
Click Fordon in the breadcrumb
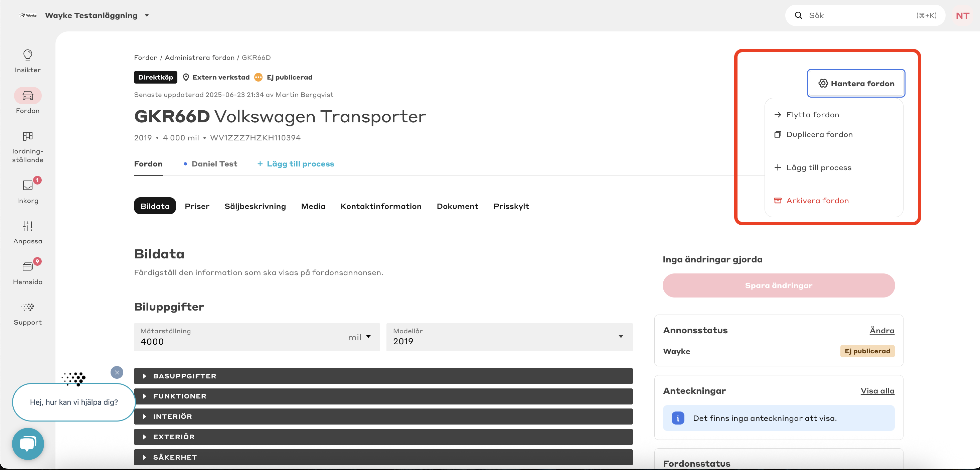coord(146,57)
